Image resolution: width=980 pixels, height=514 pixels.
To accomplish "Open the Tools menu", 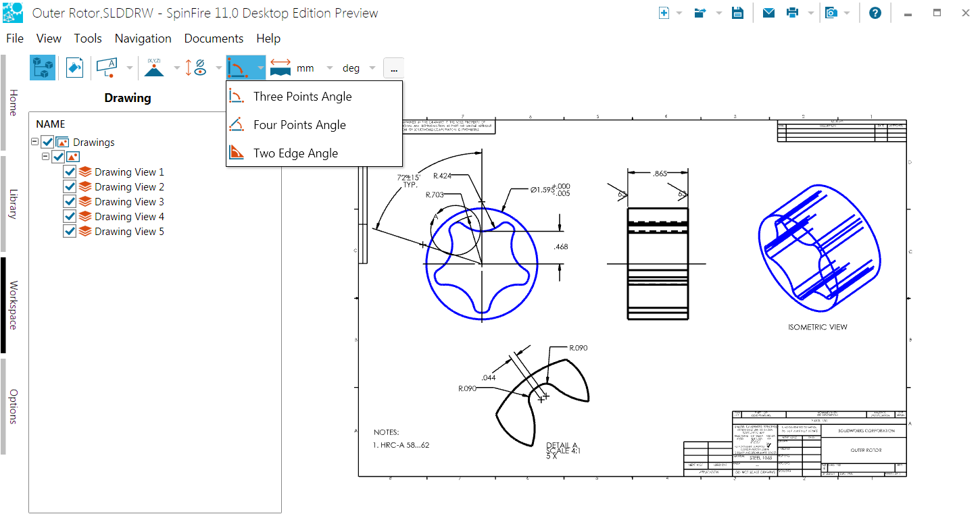I will [x=88, y=38].
